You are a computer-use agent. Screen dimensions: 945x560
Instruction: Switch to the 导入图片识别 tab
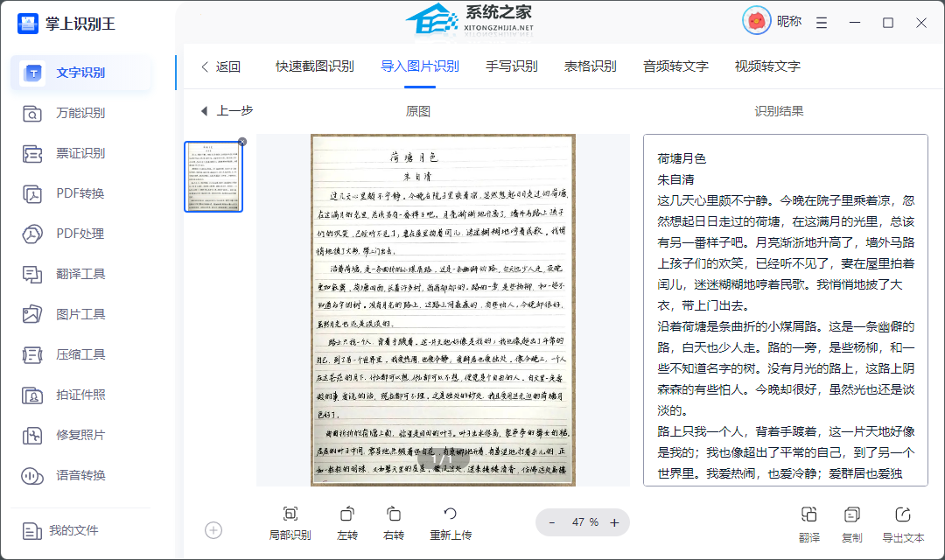[x=420, y=66]
